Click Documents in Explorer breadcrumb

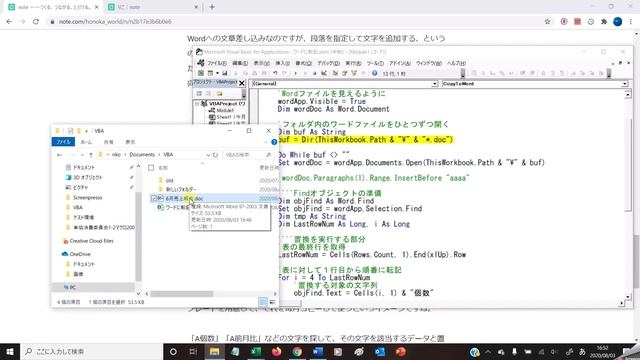pyautogui.click(x=142, y=155)
